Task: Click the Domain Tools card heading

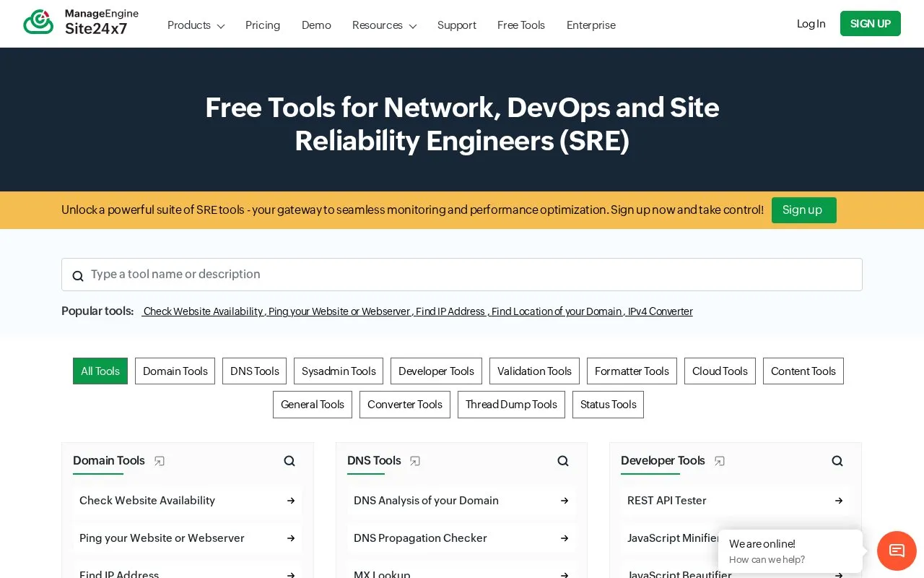Action: pyautogui.click(x=109, y=461)
